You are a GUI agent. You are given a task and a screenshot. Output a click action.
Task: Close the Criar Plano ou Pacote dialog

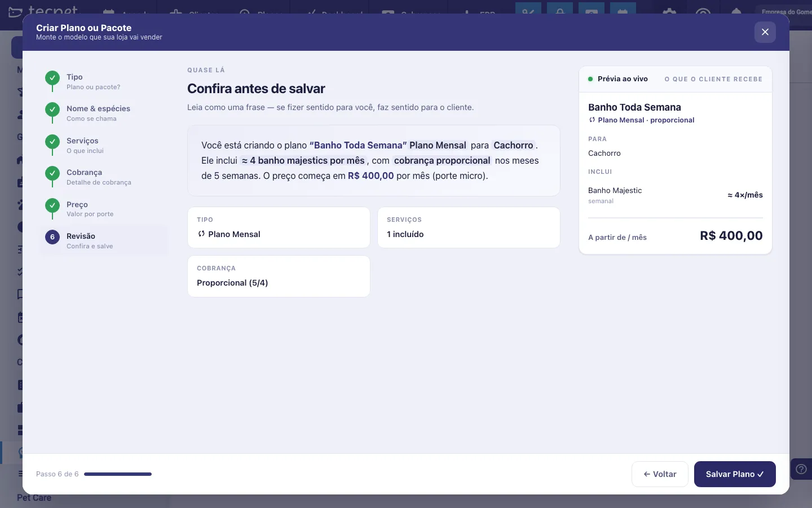click(765, 32)
